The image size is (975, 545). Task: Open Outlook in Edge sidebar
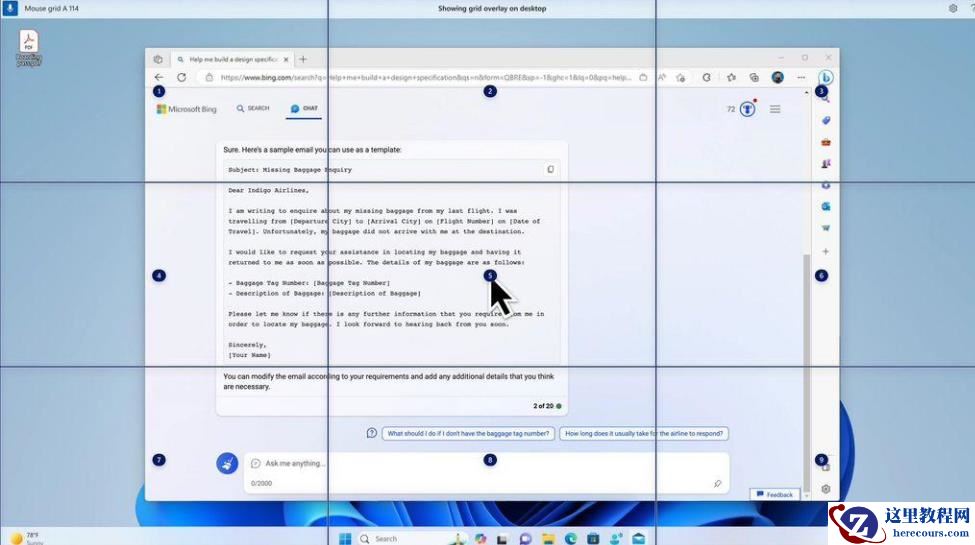826,207
